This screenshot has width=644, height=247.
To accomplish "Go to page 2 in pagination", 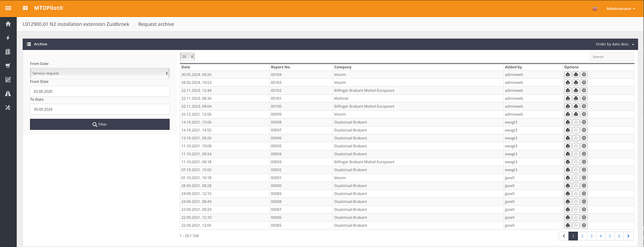I will pos(582,236).
